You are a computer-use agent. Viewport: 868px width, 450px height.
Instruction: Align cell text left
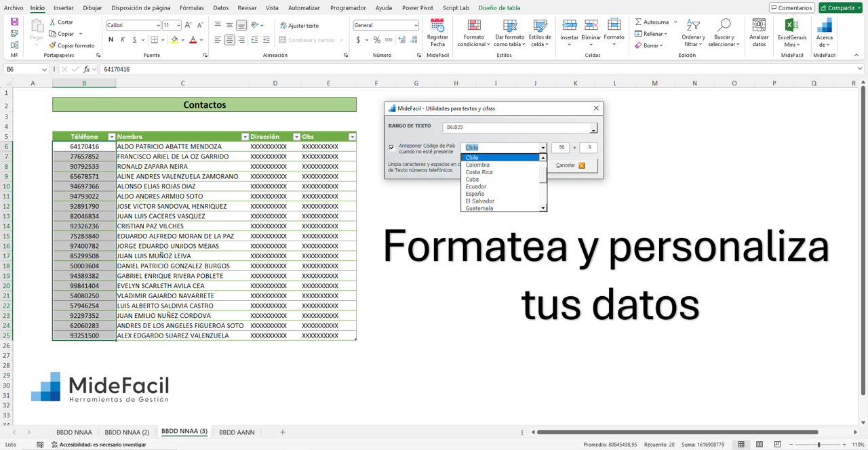[x=218, y=40]
